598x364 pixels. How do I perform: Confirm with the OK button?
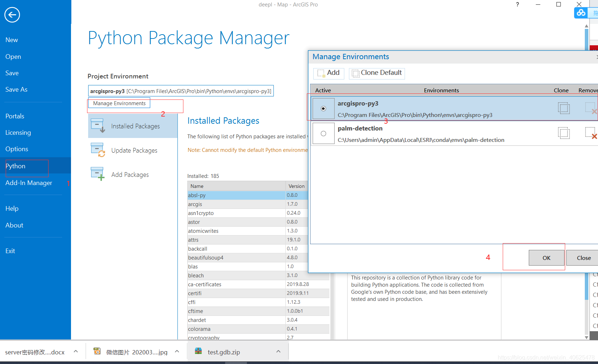tap(546, 258)
